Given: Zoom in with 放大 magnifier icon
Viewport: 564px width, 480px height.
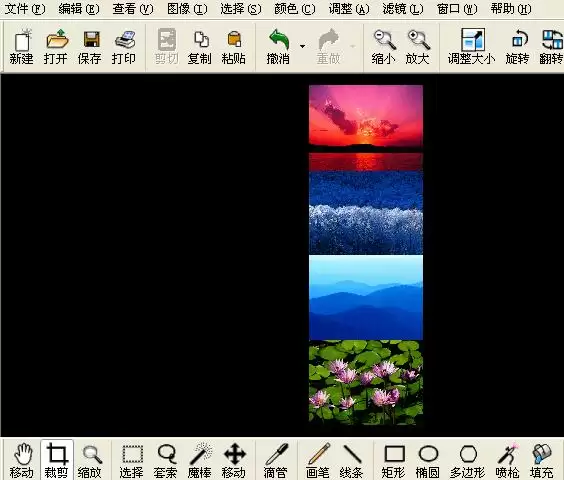Looking at the screenshot, I should click(418, 47).
